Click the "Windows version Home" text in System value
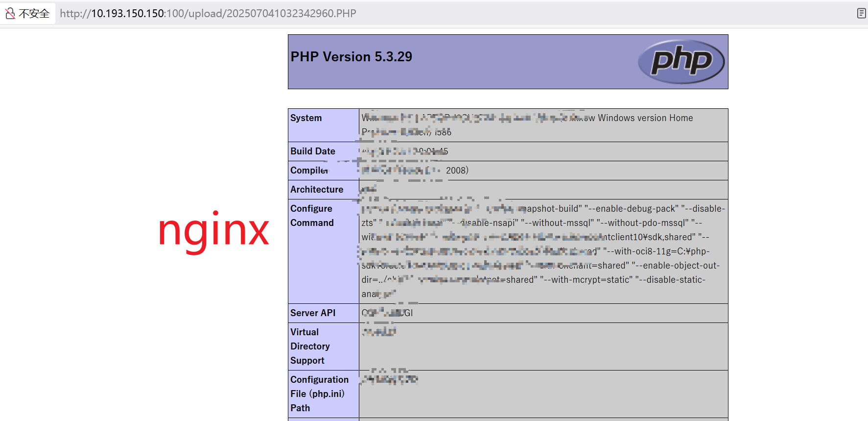868x421 pixels. 645,118
